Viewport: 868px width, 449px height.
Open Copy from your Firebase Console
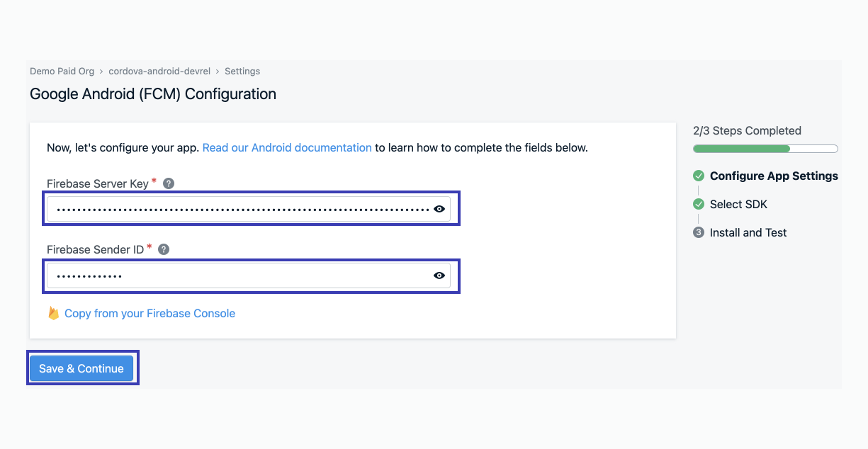(x=150, y=312)
